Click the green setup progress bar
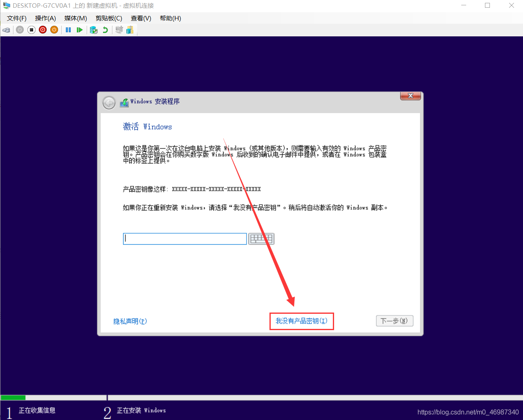This screenshot has height=420, width=523. click(13, 398)
